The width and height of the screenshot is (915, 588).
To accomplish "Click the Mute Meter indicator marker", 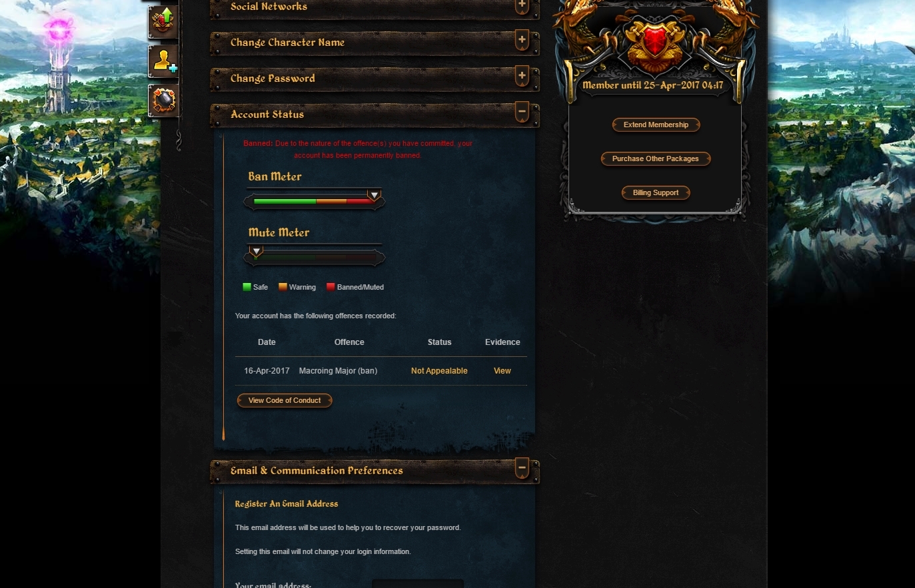I will point(256,251).
